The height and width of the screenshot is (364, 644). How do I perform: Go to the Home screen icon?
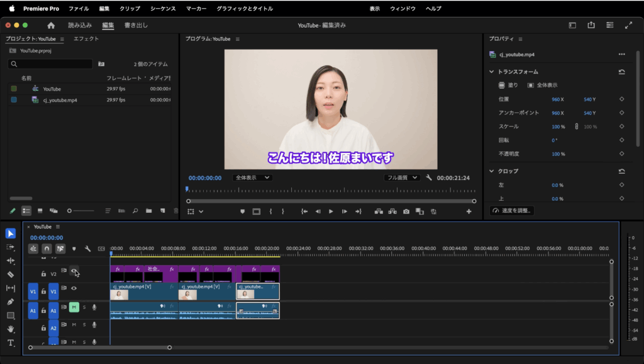pos(51,25)
